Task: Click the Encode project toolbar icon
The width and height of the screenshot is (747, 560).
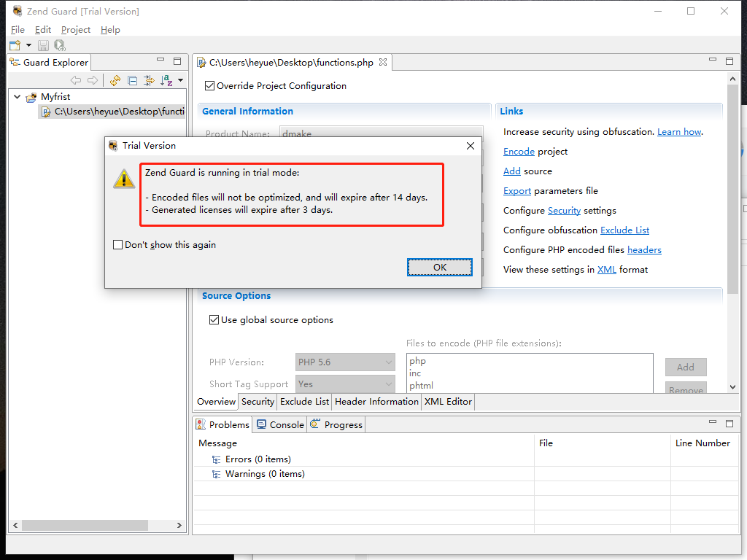Action: [x=60, y=45]
